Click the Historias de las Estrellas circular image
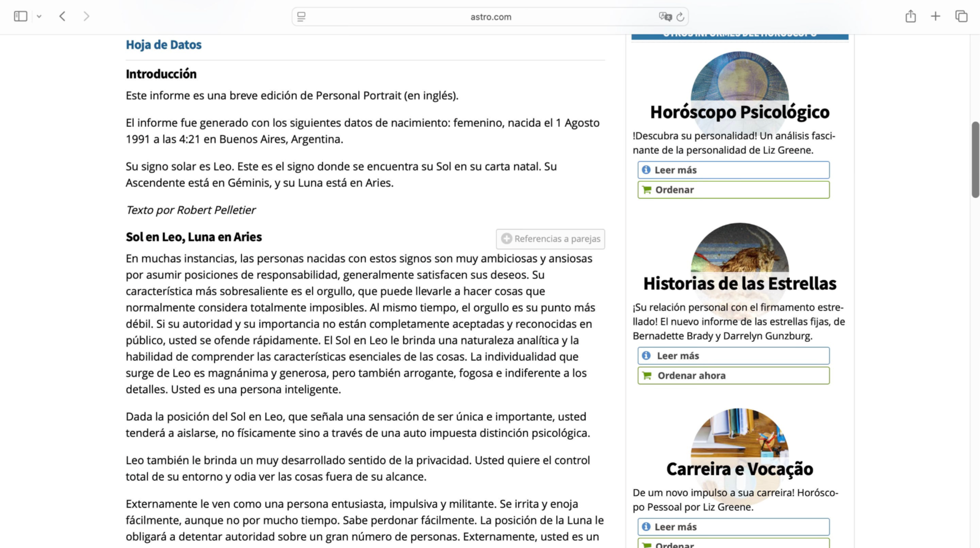Screen dimensions: 980x548 739,248
